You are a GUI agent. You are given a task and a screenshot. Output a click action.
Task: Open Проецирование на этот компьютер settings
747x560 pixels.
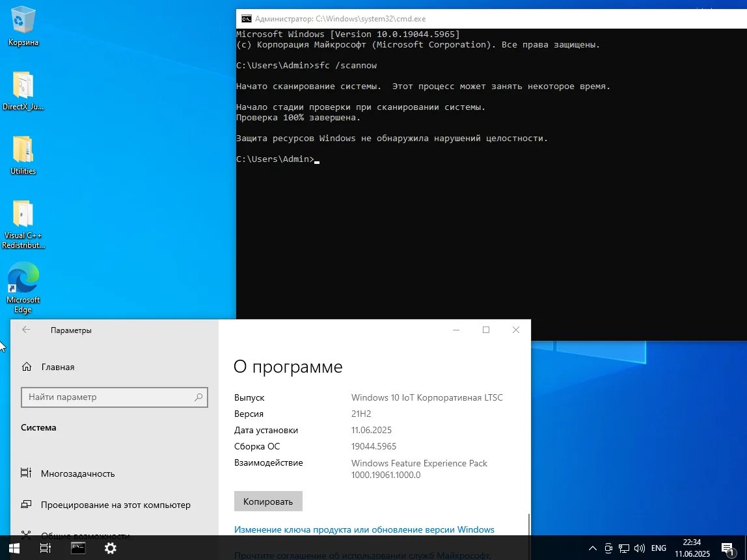pyautogui.click(x=116, y=505)
